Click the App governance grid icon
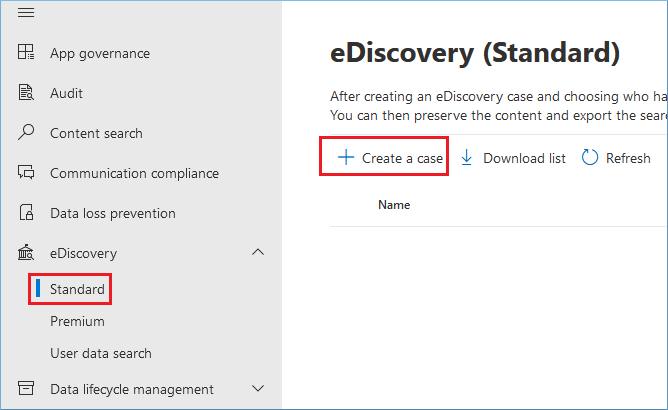The width and height of the screenshot is (668, 410). click(26, 52)
